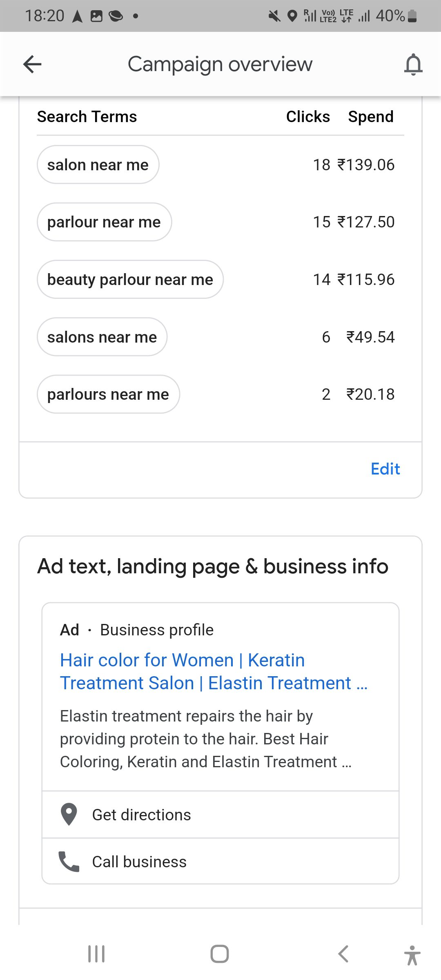This screenshot has height=980, width=441.
Task: Tap Call business row
Action: tap(220, 862)
